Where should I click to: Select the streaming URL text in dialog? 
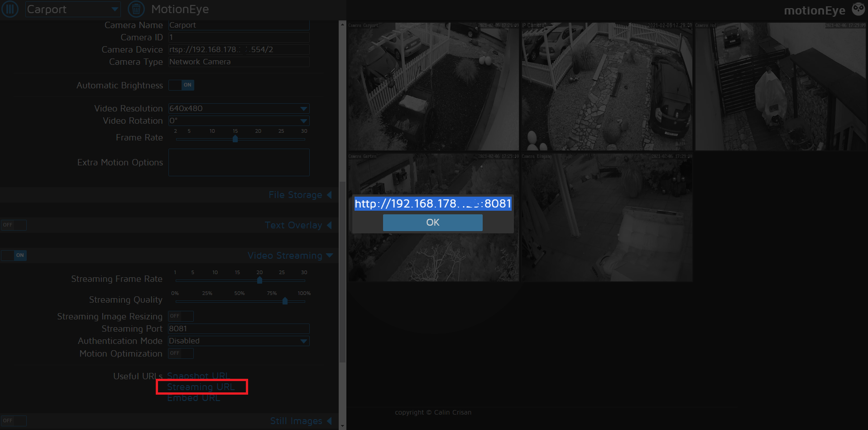coord(433,204)
